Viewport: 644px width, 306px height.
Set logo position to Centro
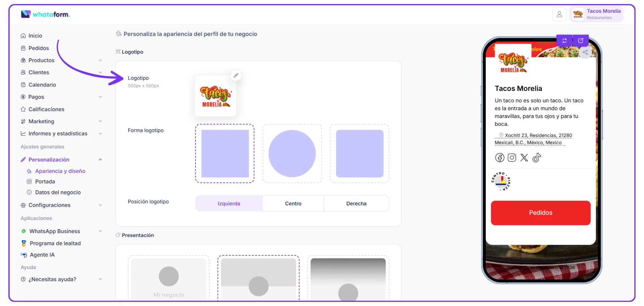tap(293, 204)
